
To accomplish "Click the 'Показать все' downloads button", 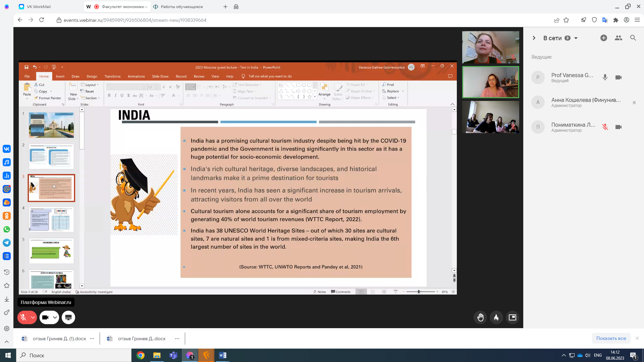I will (611, 338).
